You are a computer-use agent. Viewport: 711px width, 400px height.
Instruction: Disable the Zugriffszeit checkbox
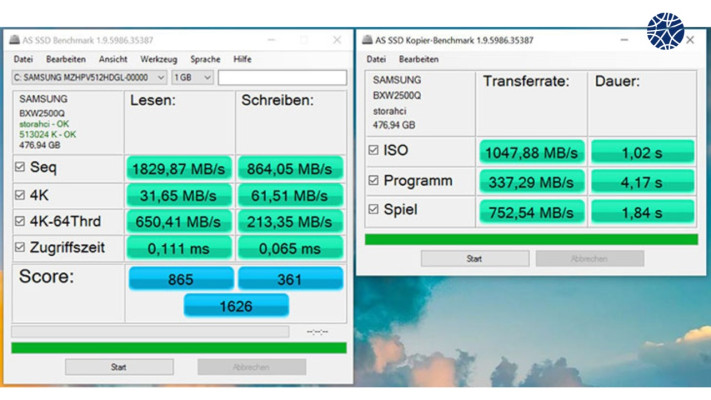pos(19,248)
